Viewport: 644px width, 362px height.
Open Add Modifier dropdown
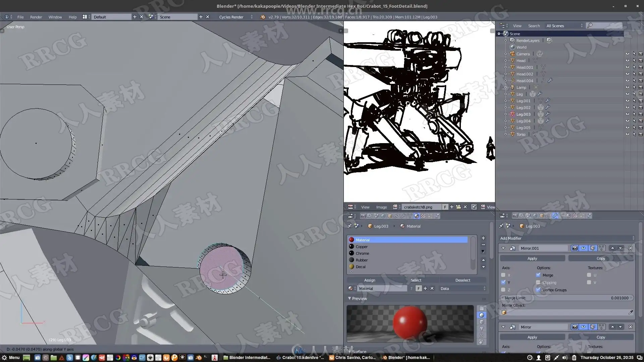pyautogui.click(x=567, y=238)
